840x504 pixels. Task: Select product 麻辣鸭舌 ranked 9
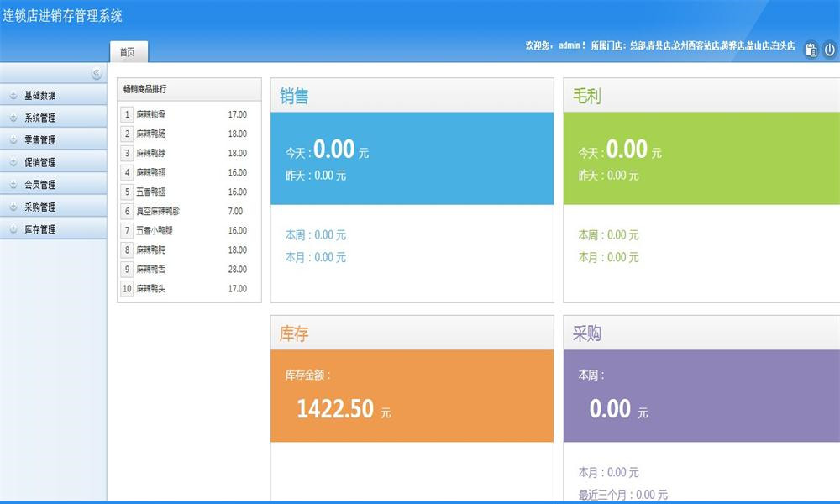pos(150,269)
